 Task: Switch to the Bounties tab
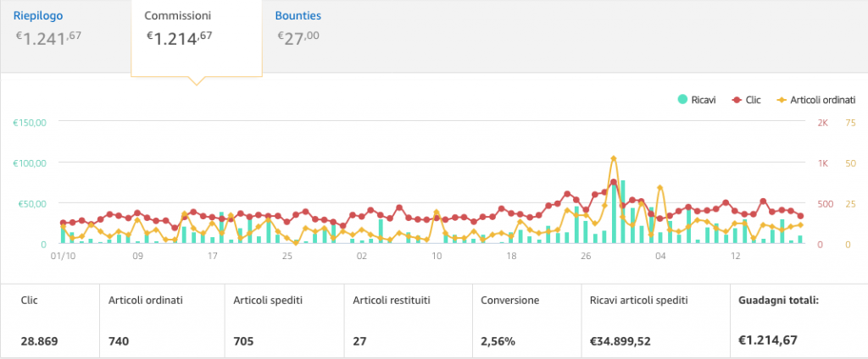[x=298, y=15]
